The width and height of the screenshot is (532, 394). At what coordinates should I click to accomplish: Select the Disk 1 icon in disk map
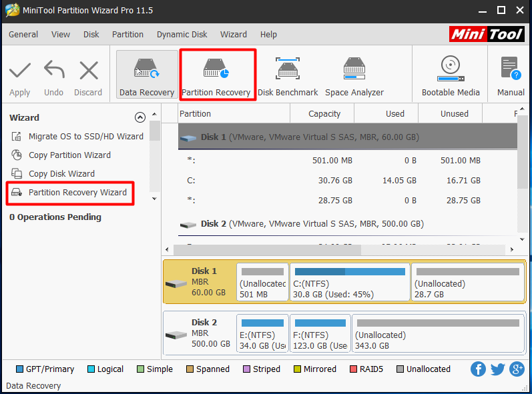[176, 283]
